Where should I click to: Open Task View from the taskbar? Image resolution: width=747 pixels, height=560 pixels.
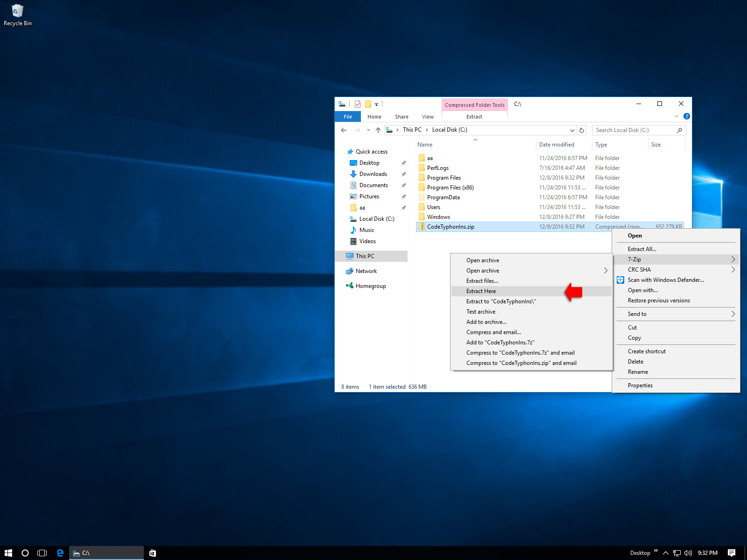pos(42,553)
